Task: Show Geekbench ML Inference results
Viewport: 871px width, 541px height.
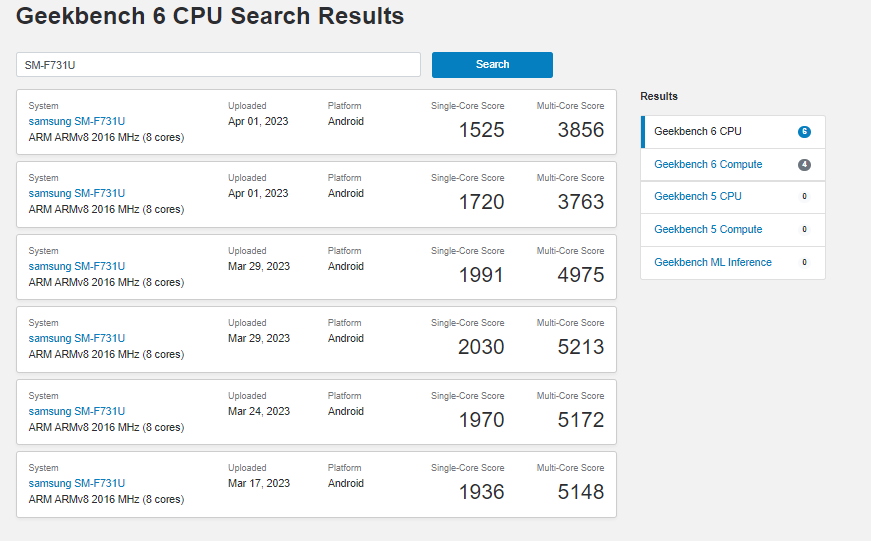Action: [713, 262]
